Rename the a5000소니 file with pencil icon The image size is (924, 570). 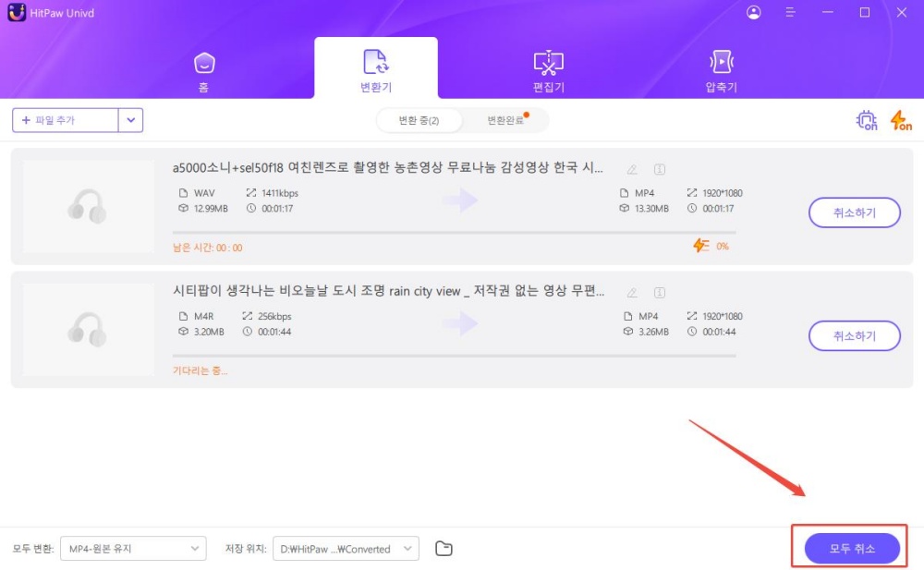[632, 170]
